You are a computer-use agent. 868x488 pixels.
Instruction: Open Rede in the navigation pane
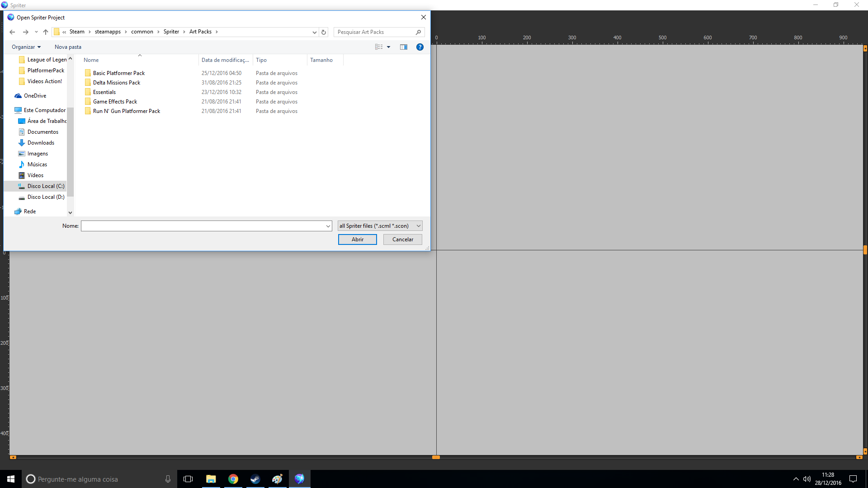click(x=25, y=211)
